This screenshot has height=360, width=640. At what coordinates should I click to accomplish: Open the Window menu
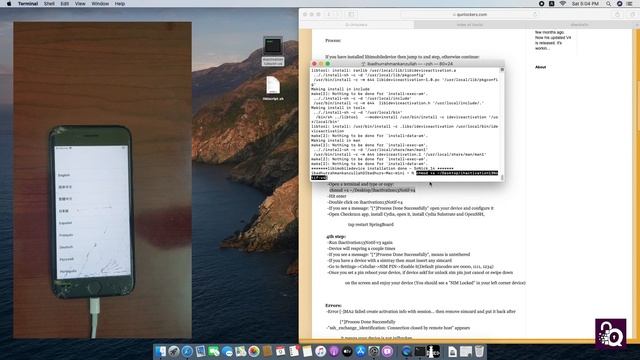pos(100,4)
